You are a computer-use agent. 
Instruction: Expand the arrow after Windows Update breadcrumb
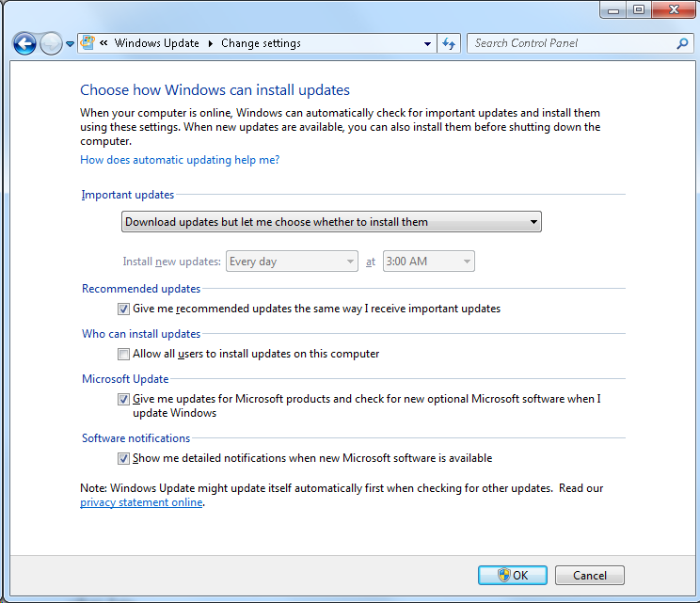212,43
